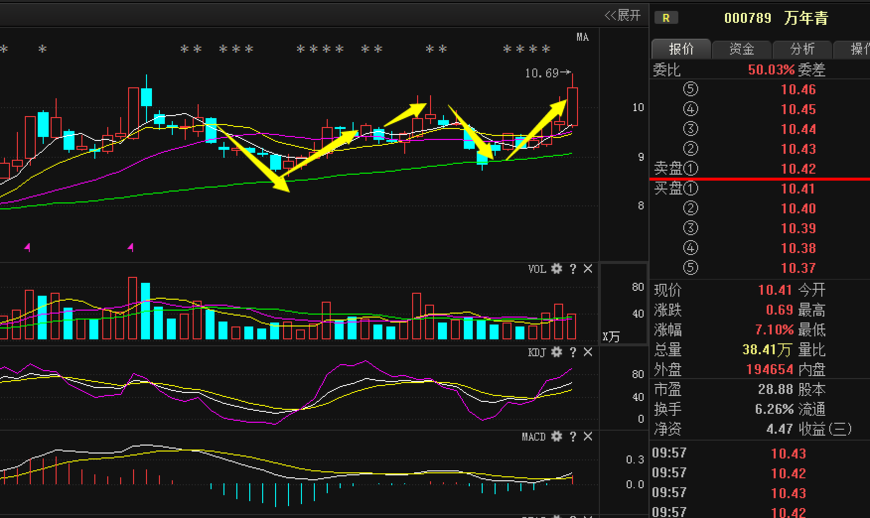Image resolution: width=870 pixels, height=518 pixels.
Task: Click stock name 万年青
Action: click(x=806, y=18)
